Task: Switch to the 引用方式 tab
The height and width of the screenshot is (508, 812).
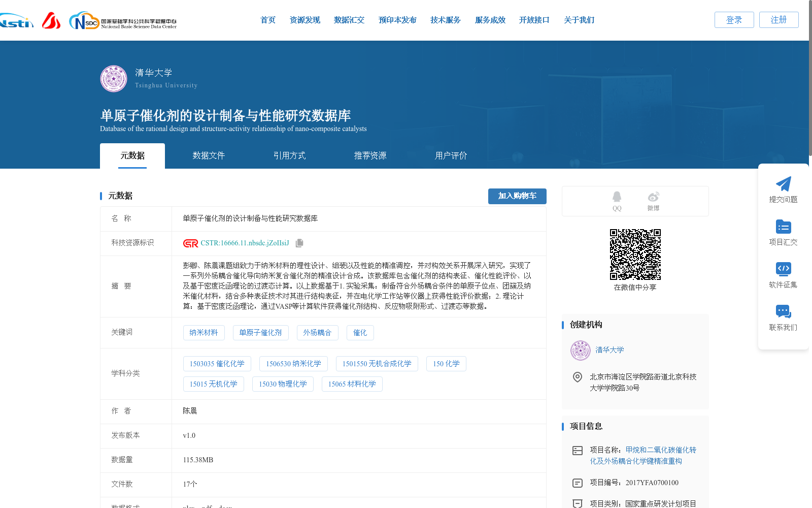Action: point(289,156)
